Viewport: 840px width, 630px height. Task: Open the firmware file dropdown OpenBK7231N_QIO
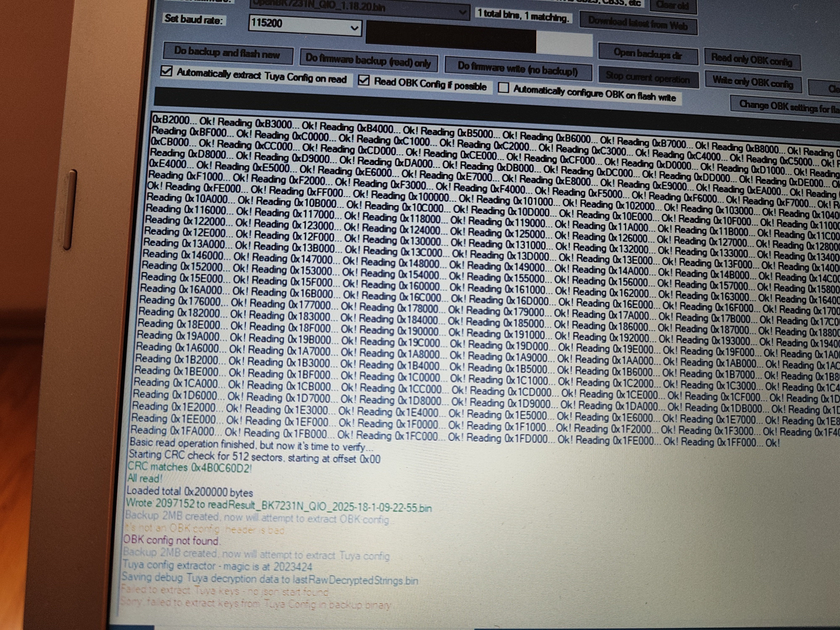[x=360, y=8]
